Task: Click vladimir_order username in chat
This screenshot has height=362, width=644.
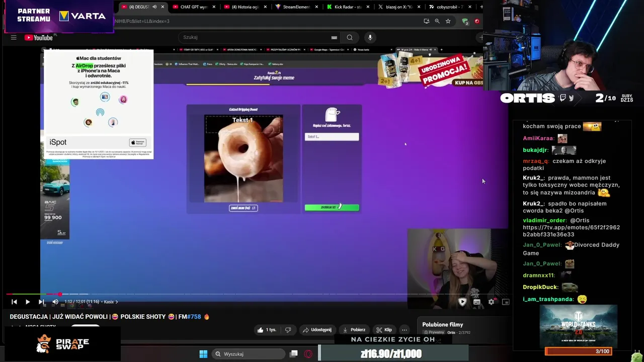Action: (x=544, y=220)
